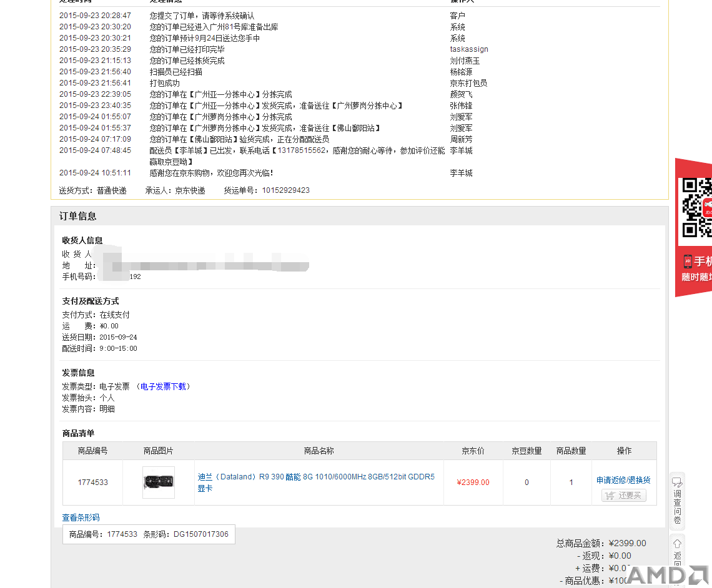Click the 发票抬头：个人 line

coord(89,398)
